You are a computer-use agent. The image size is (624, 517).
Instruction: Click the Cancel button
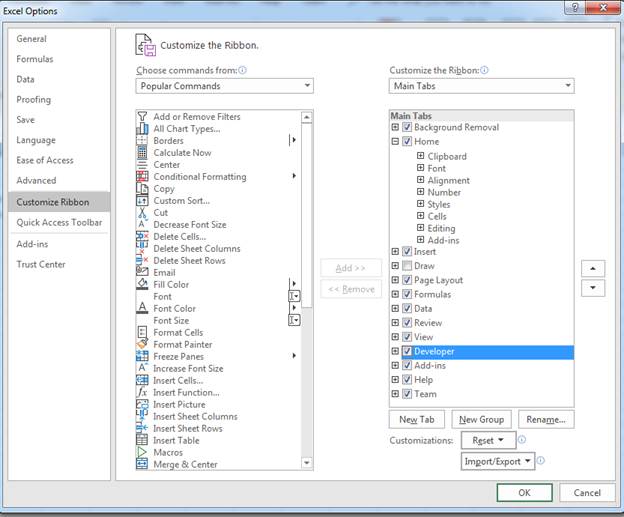(x=587, y=493)
